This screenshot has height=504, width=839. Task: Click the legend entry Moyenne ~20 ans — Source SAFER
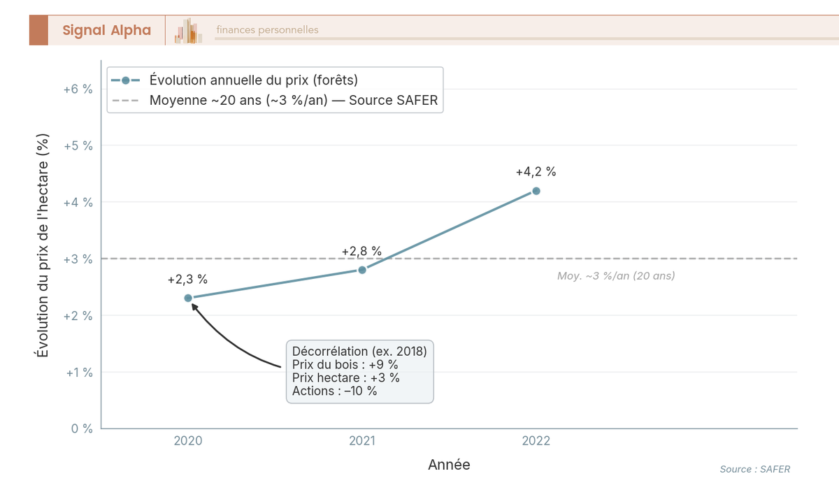(275, 100)
